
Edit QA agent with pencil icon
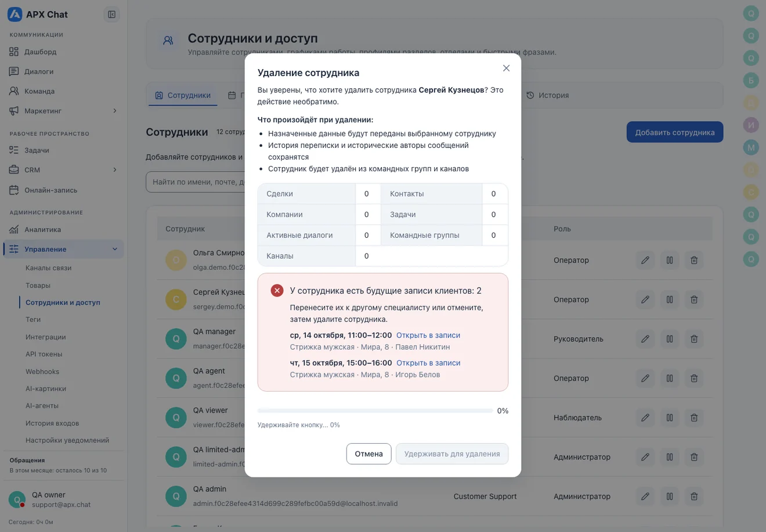click(x=645, y=378)
